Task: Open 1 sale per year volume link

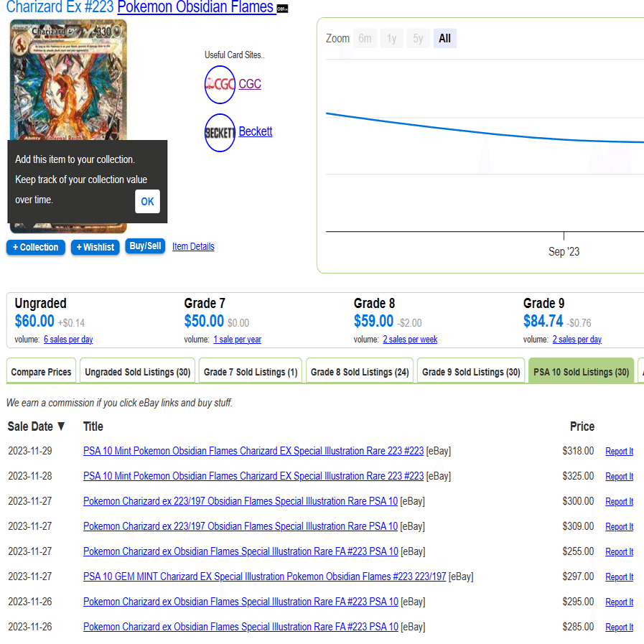Action: click(238, 340)
